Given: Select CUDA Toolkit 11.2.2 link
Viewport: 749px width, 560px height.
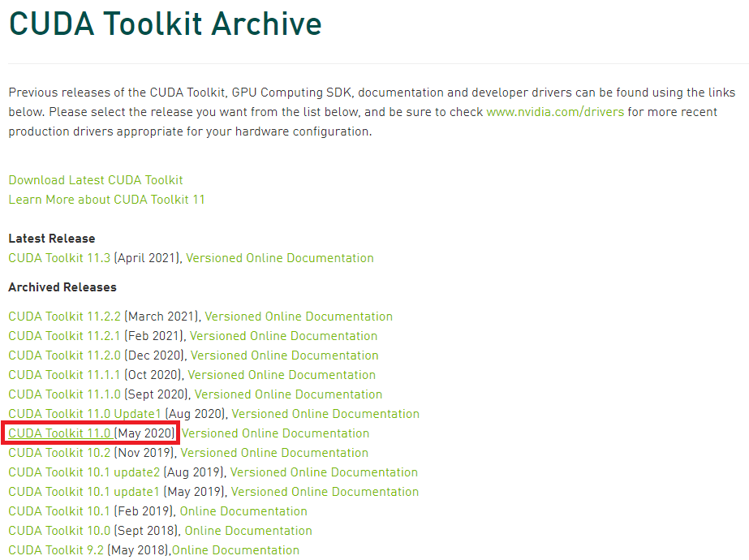Looking at the screenshot, I should coord(64,317).
